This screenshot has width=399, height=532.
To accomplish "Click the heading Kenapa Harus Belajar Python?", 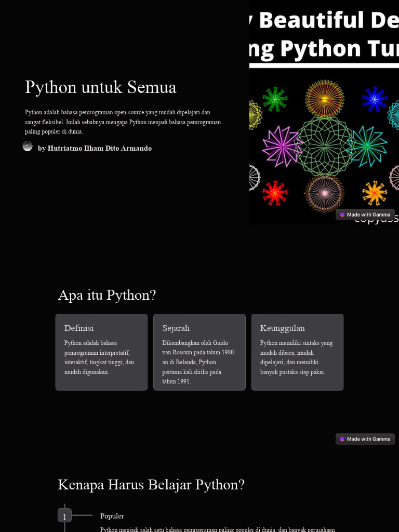I will (151, 485).
